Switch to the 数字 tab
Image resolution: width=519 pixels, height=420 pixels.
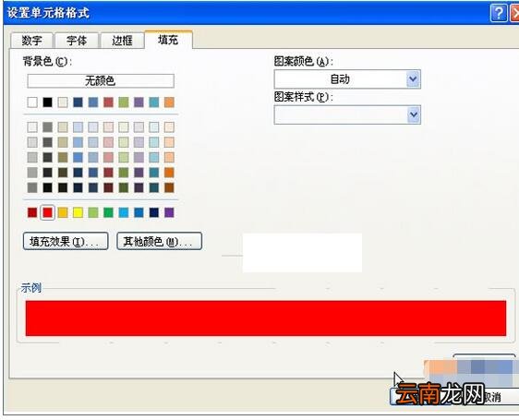(32, 41)
